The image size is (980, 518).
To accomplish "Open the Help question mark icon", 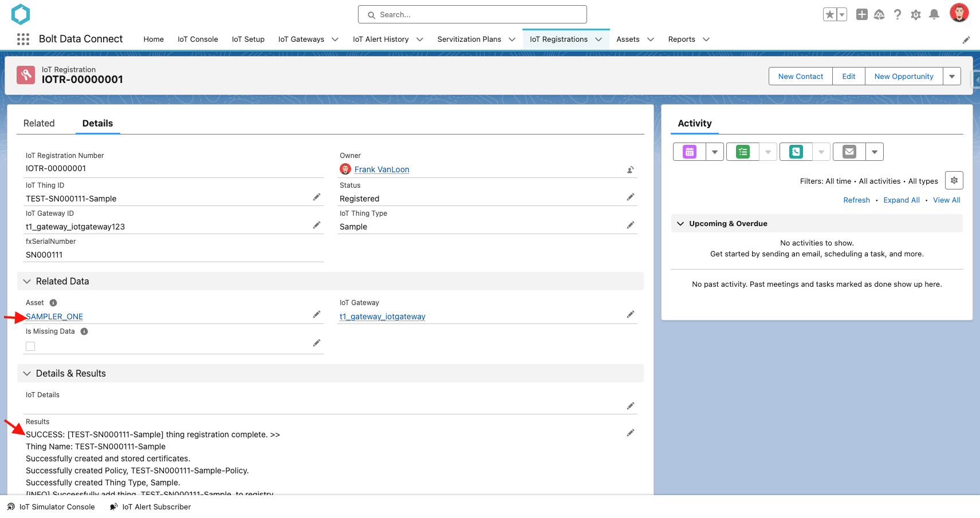I will click(898, 14).
